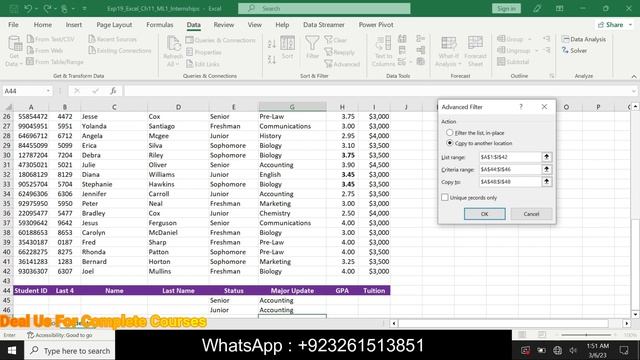This screenshot has width=640, height=360.
Task: Click the title bar Search box
Action: 324,8
